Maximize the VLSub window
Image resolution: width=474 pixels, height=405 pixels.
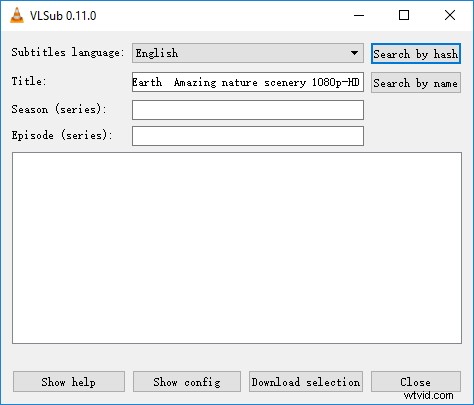tap(404, 15)
